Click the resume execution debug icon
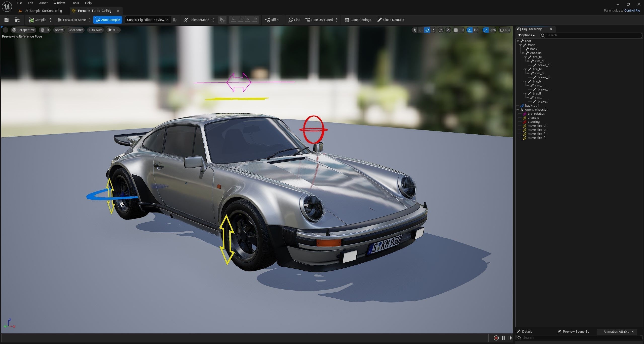This screenshot has width=644, height=344. point(222,20)
